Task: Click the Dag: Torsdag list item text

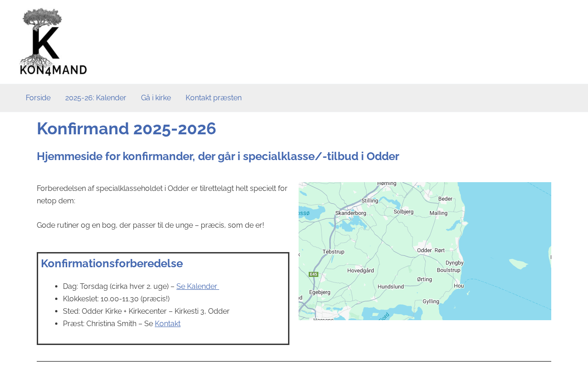Action: click(x=119, y=286)
